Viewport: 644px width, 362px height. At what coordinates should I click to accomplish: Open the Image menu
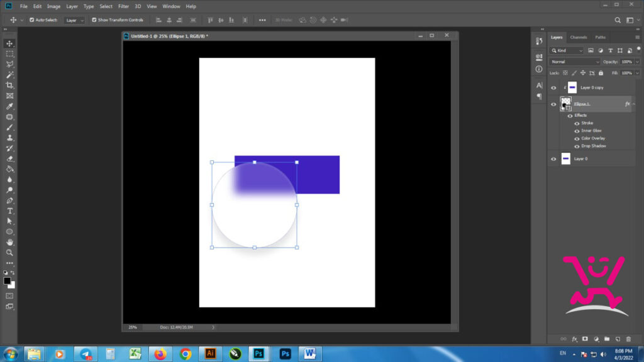coord(54,6)
